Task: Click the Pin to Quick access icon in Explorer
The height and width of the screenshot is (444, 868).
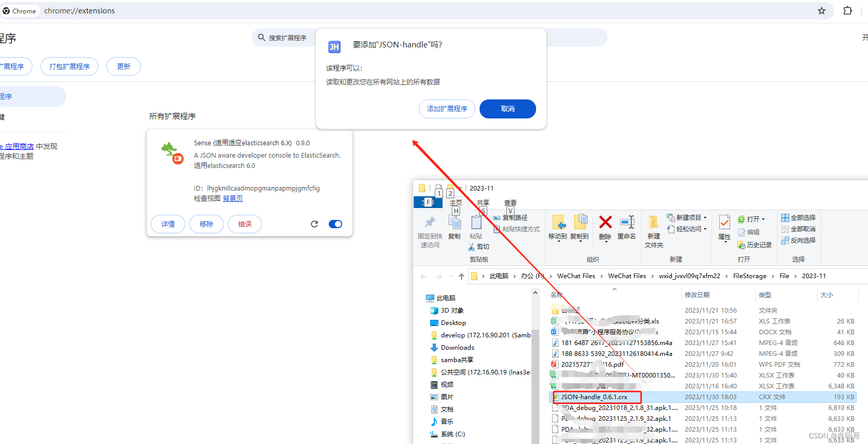Action: click(430, 223)
